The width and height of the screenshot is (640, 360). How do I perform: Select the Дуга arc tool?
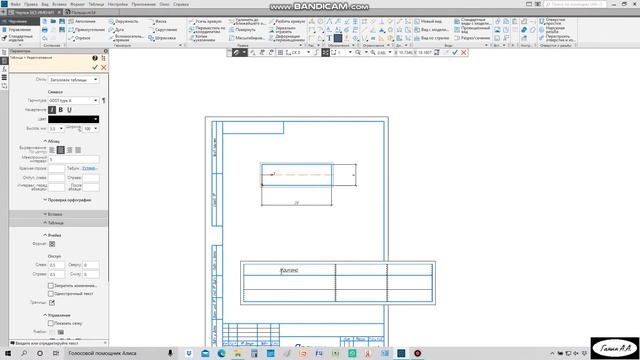pos(116,30)
